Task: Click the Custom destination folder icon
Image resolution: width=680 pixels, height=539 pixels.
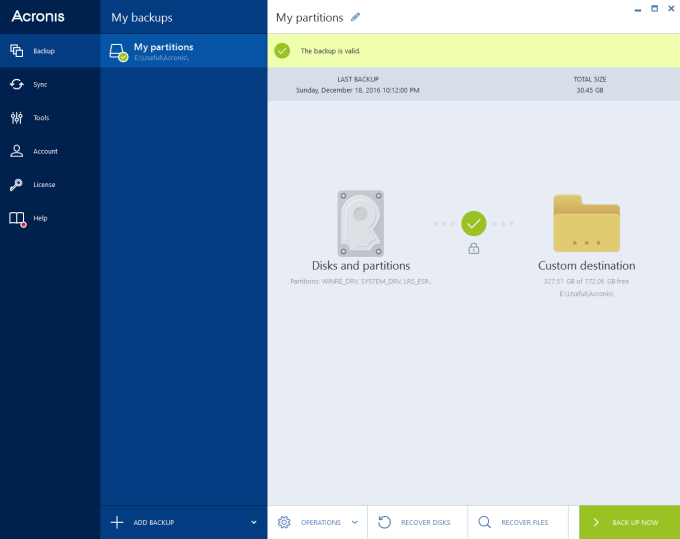Action: (x=586, y=223)
